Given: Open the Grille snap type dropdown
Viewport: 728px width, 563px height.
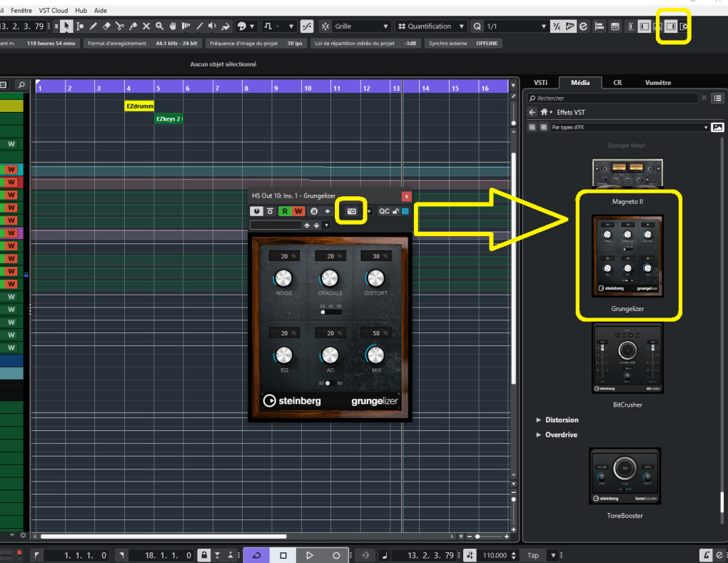Looking at the screenshot, I should click(362, 26).
